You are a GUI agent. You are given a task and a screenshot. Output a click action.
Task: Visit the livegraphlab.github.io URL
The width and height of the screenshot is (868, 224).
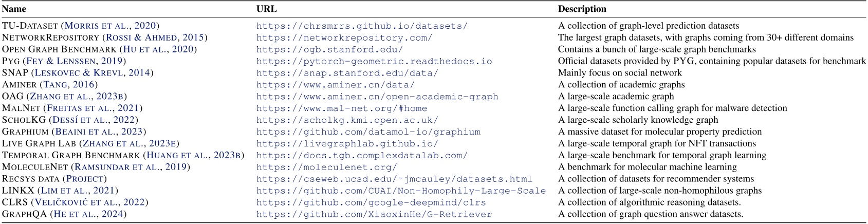(347, 144)
